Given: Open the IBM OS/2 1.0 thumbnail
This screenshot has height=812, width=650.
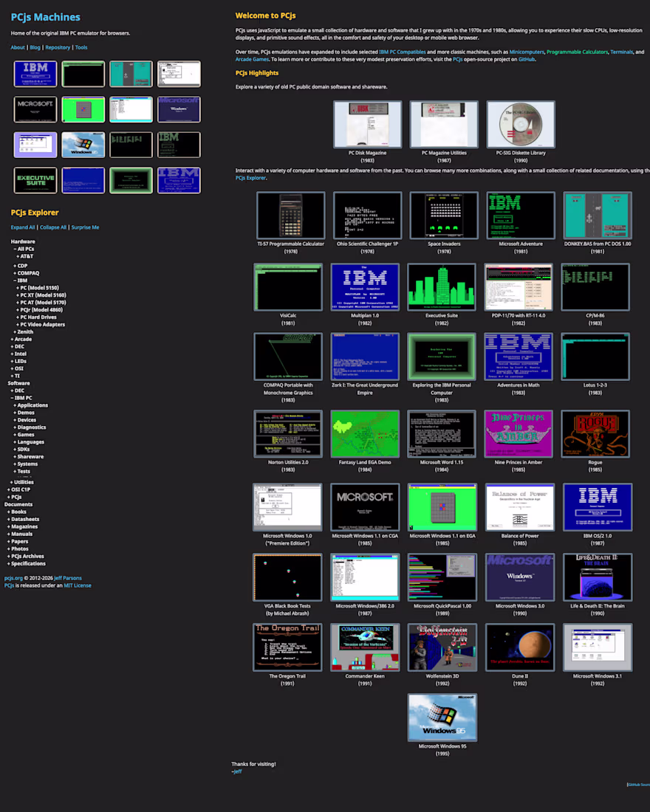Looking at the screenshot, I should pyautogui.click(x=597, y=508).
